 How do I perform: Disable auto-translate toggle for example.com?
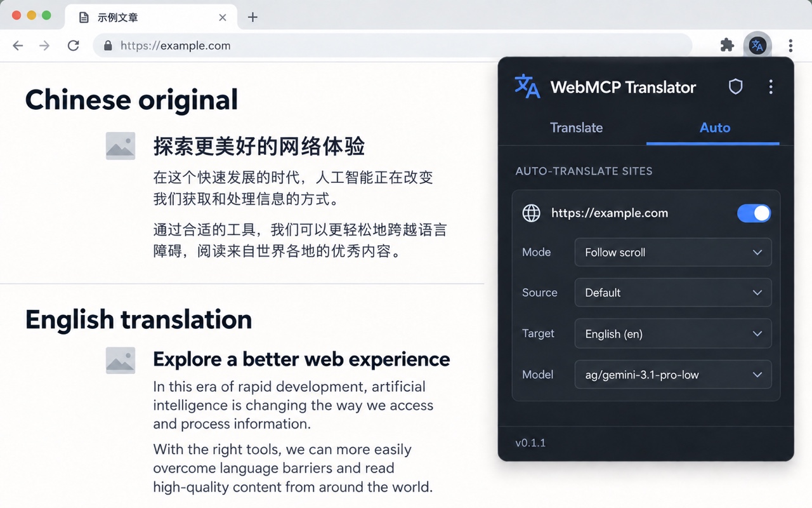click(x=754, y=213)
